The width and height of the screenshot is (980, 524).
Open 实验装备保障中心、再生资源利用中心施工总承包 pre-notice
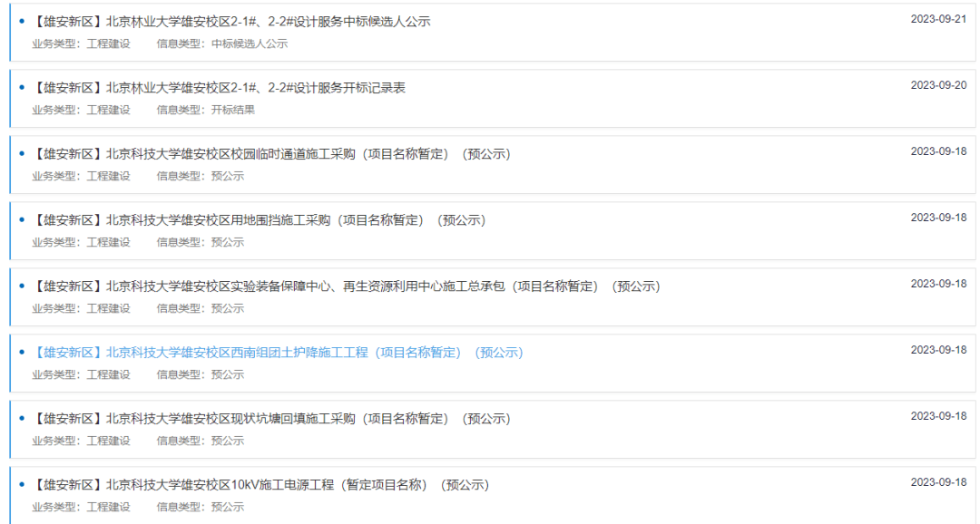click(347, 286)
